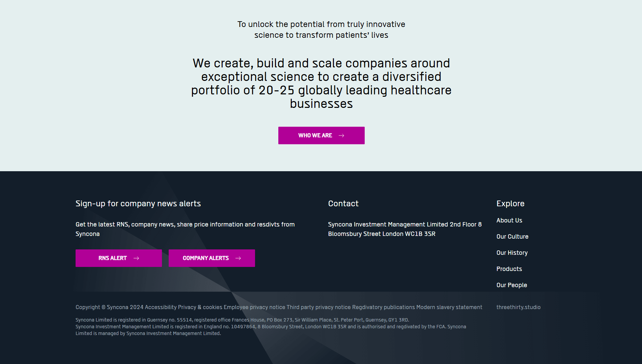The height and width of the screenshot is (364, 642).
Task: Click the arrow icon in RNS ALERT button
Action: tap(137, 258)
